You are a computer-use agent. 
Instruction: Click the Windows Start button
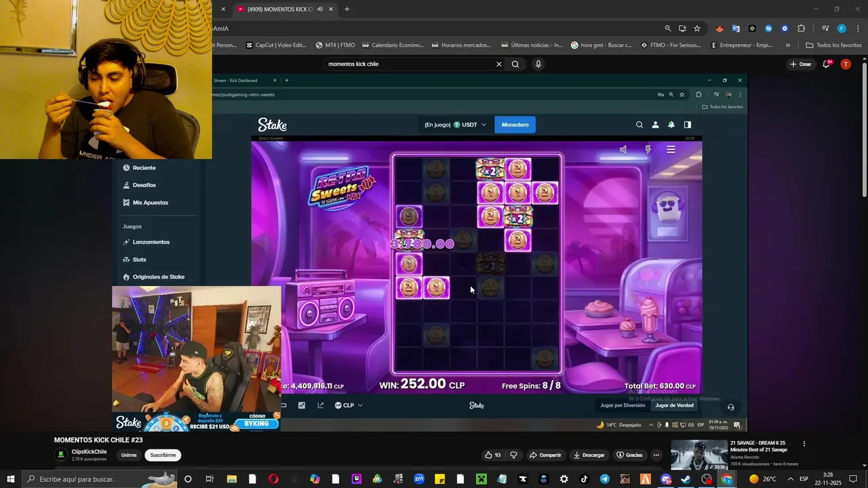(x=10, y=479)
